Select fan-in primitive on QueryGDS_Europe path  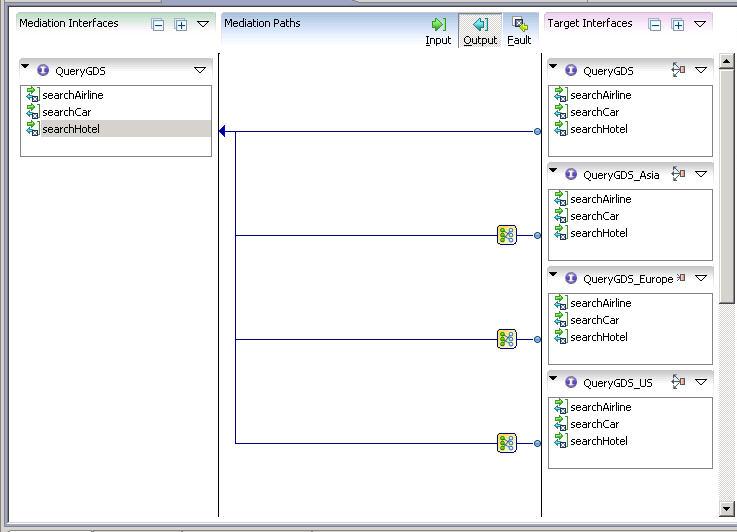(507, 339)
